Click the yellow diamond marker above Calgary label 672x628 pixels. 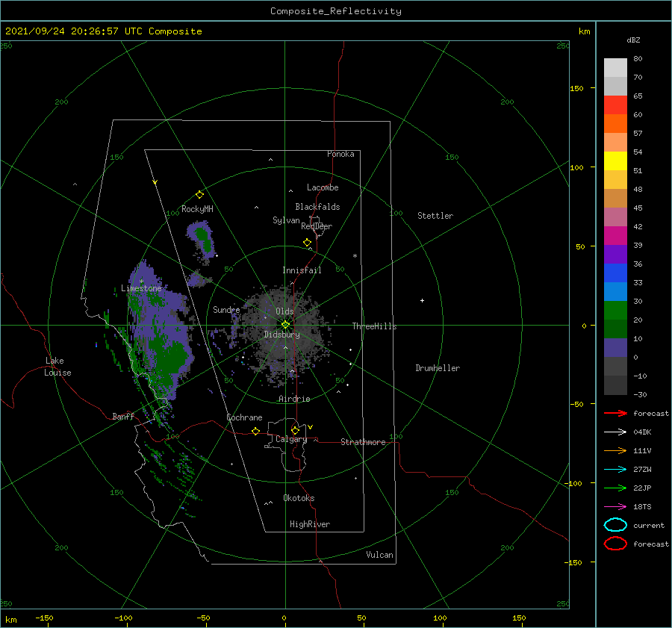[x=295, y=430]
